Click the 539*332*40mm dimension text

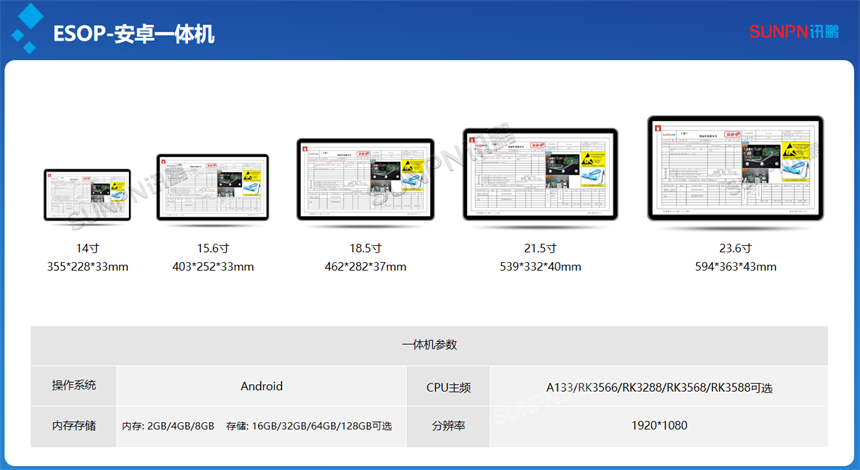(x=540, y=267)
